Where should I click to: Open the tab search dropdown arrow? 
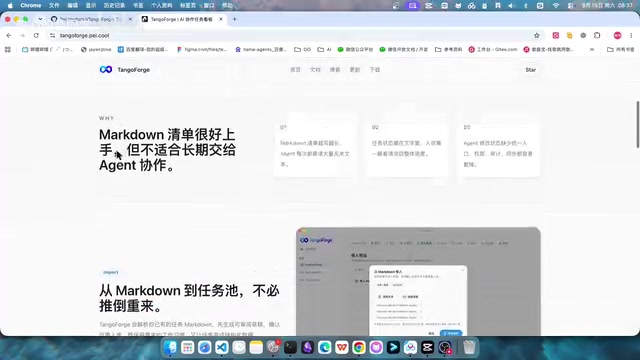[40, 19]
